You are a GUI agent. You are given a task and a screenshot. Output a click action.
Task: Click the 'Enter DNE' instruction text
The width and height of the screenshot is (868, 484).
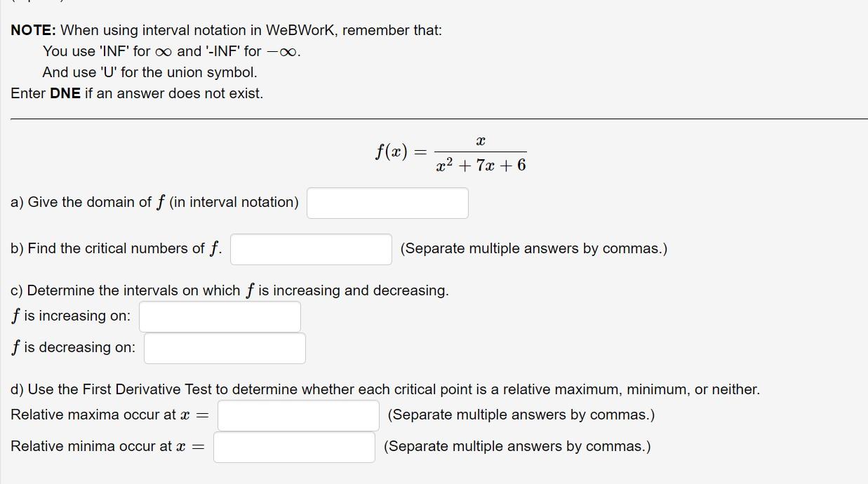pos(136,93)
